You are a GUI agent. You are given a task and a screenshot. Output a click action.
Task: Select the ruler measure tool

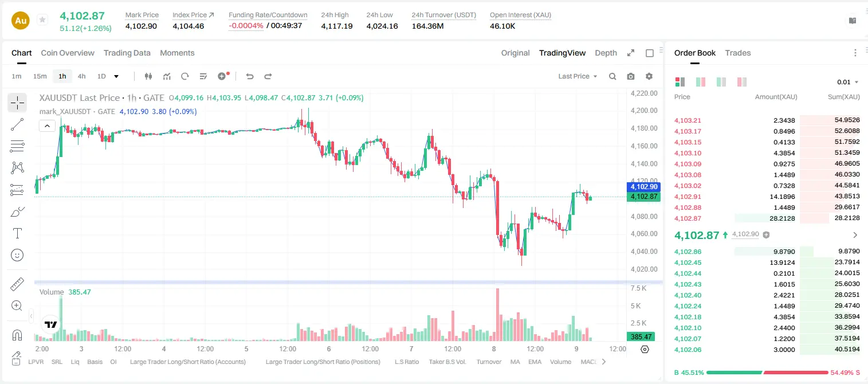[x=17, y=284]
